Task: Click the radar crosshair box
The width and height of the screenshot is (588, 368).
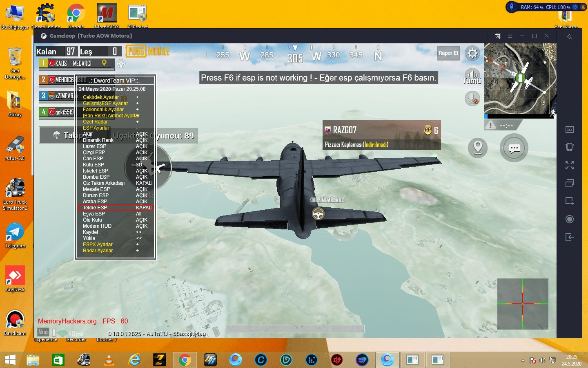Action: 523,304
